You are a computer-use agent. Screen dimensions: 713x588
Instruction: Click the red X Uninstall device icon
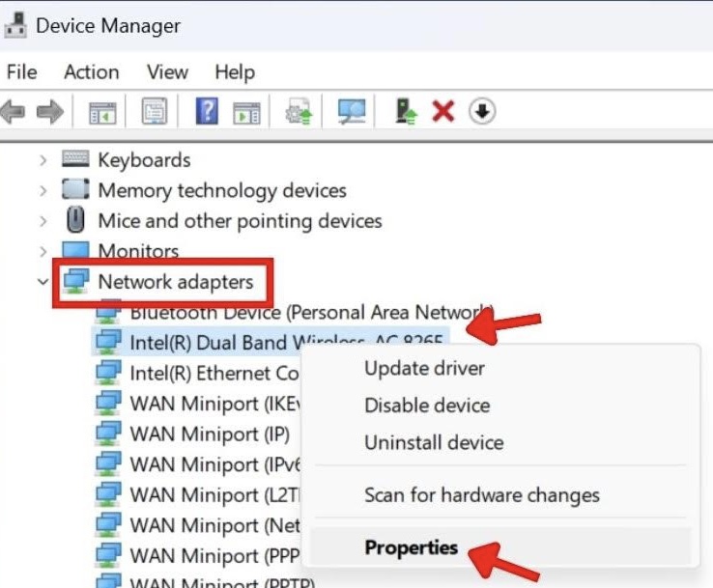[442, 111]
